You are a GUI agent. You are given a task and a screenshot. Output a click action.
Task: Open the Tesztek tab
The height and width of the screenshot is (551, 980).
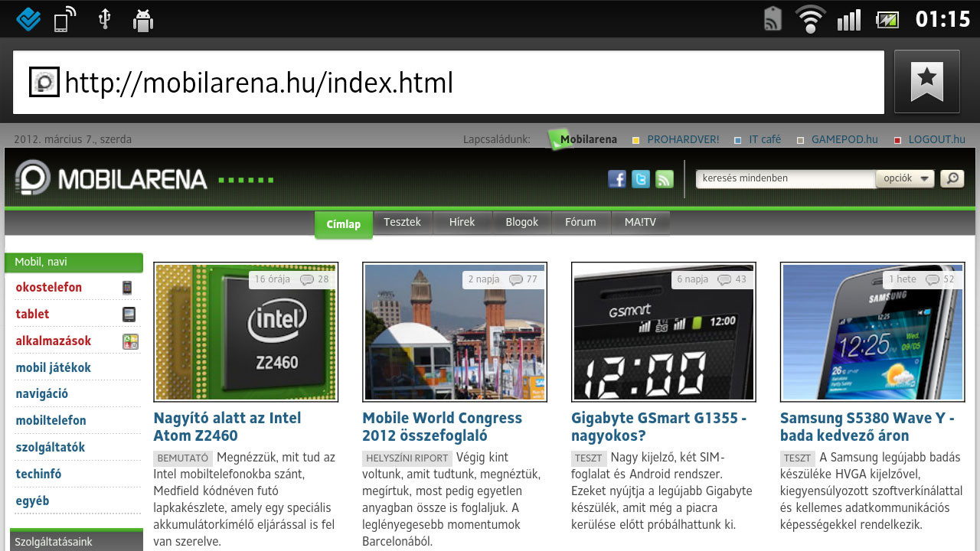pyautogui.click(x=402, y=222)
